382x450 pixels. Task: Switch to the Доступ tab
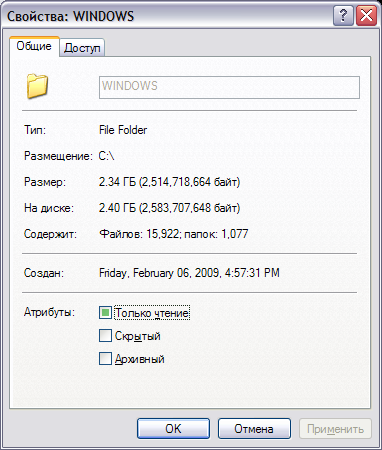click(82, 48)
